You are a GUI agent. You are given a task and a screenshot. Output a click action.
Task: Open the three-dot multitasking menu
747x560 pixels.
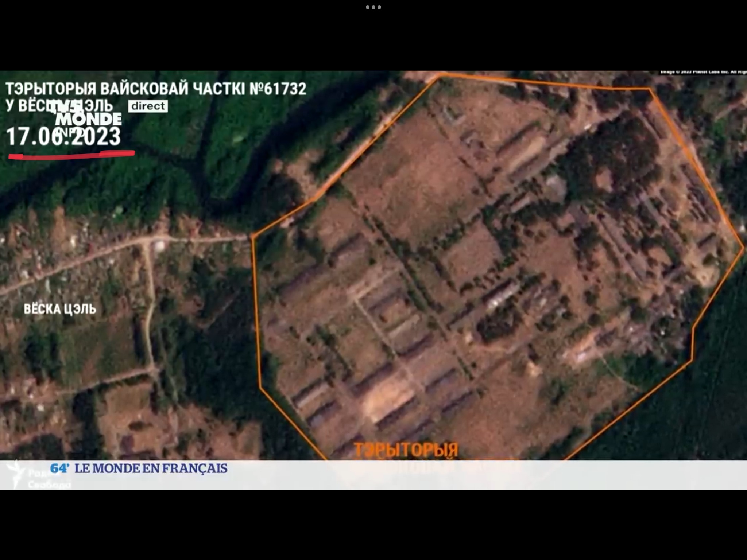pos(373,7)
